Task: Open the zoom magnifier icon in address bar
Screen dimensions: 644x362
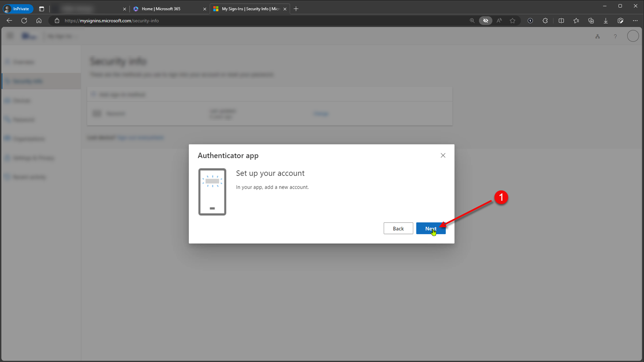Action: (x=472, y=21)
